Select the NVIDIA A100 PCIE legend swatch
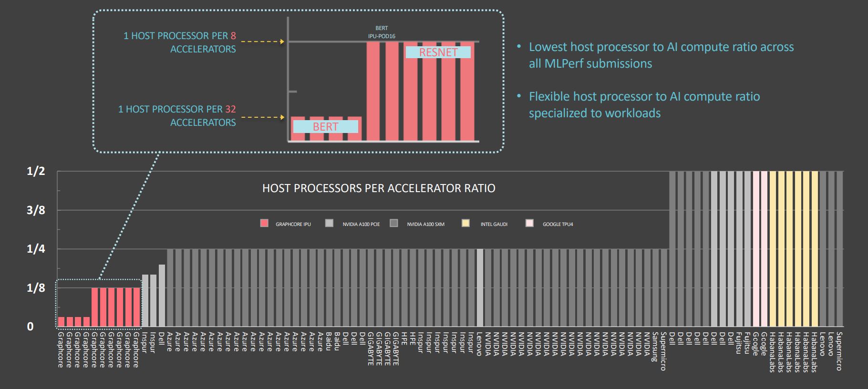868x389 pixels. coord(329,223)
